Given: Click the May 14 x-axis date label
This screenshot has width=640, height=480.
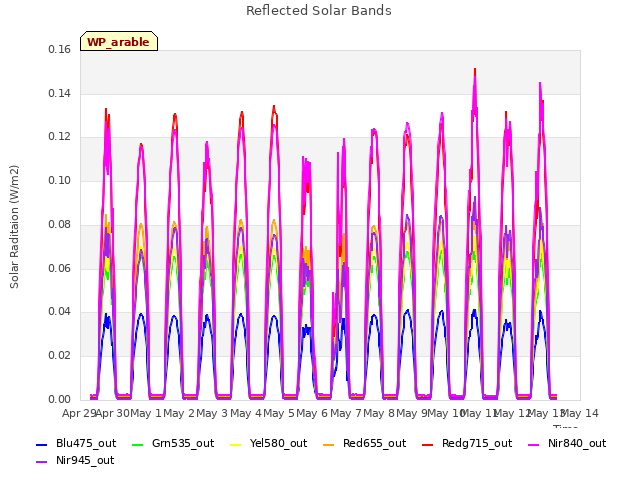Looking at the screenshot, I should pos(580,413).
